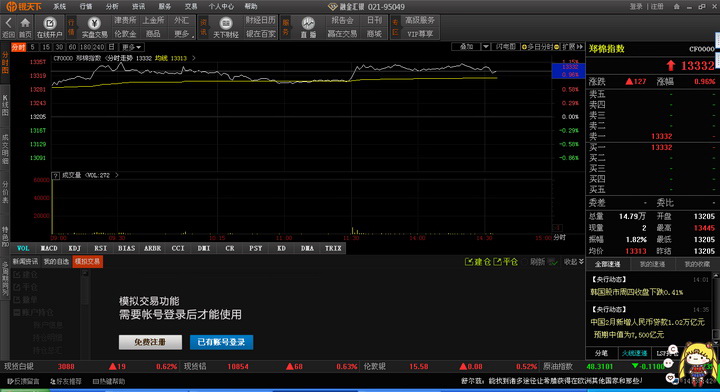720x392 pixels.
Task: Open the 天下财经 news icon
Action: coord(225,23)
